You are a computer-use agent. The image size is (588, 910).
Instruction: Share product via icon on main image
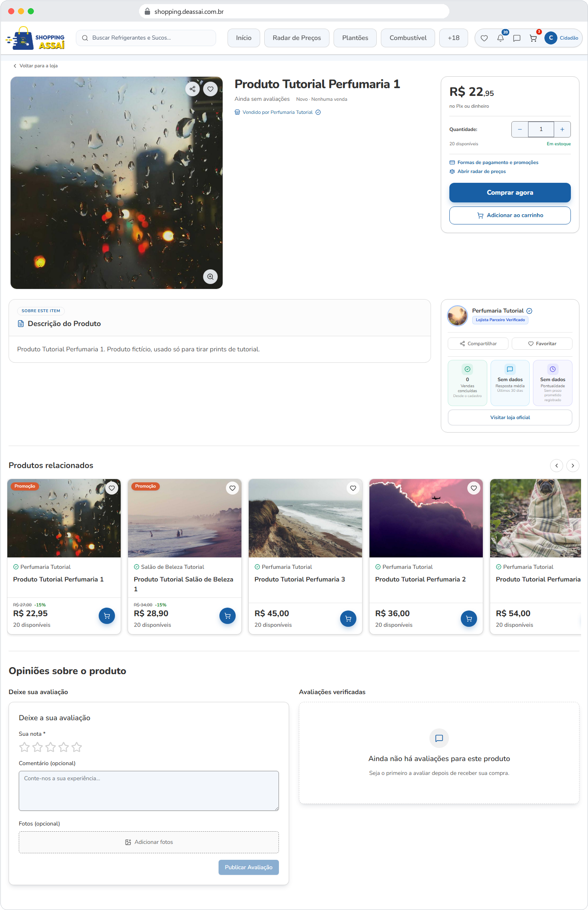point(192,89)
